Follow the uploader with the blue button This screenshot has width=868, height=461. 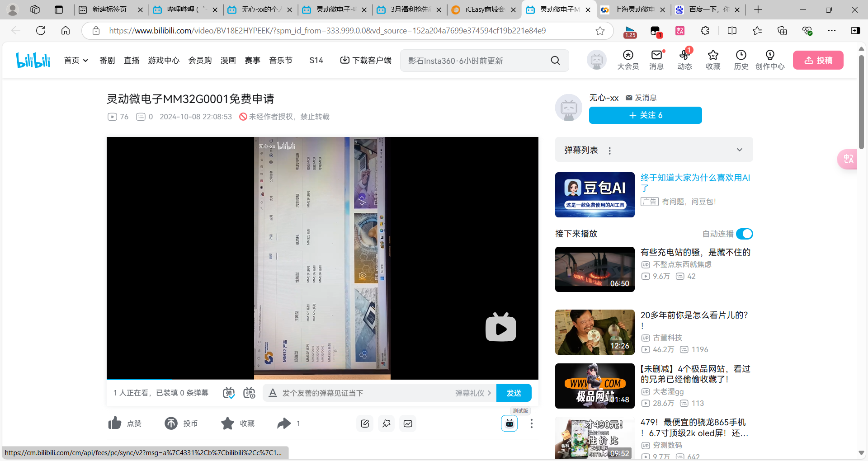pyautogui.click(x=645, y=115)
